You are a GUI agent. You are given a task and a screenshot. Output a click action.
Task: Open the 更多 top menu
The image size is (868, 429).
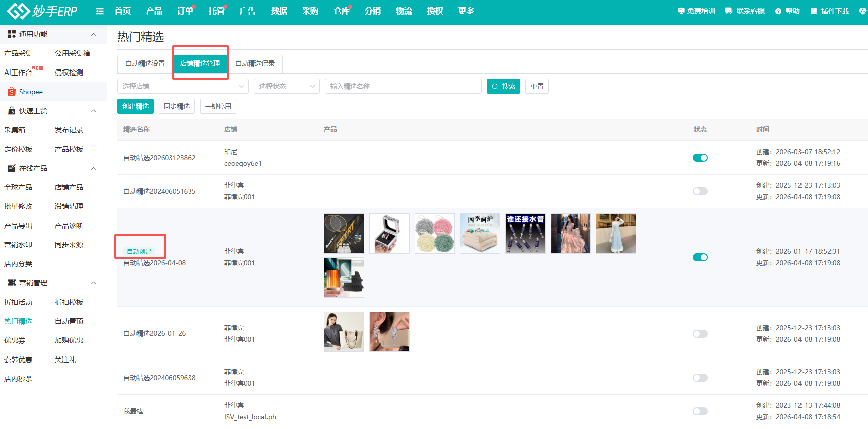pyautogui.click(x=466, y=11)
